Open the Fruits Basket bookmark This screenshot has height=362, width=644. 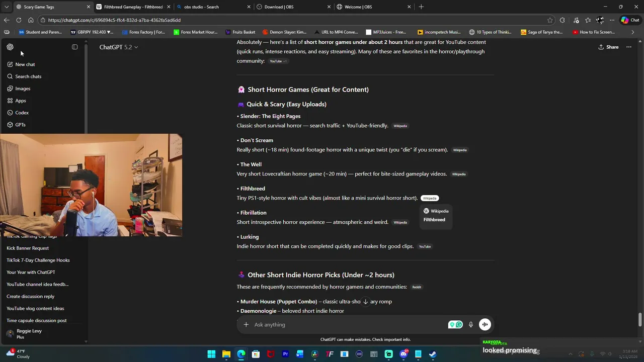pos(240,32)
